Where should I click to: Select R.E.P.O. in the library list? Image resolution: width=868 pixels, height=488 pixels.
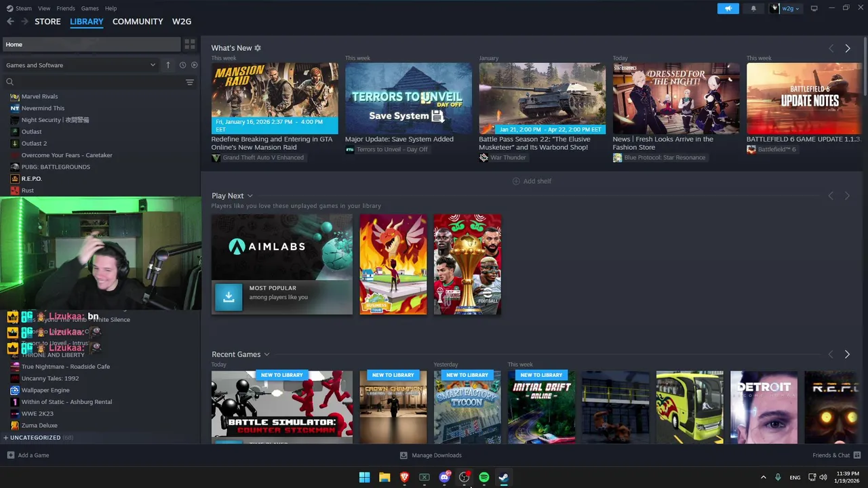coord(31,179)
